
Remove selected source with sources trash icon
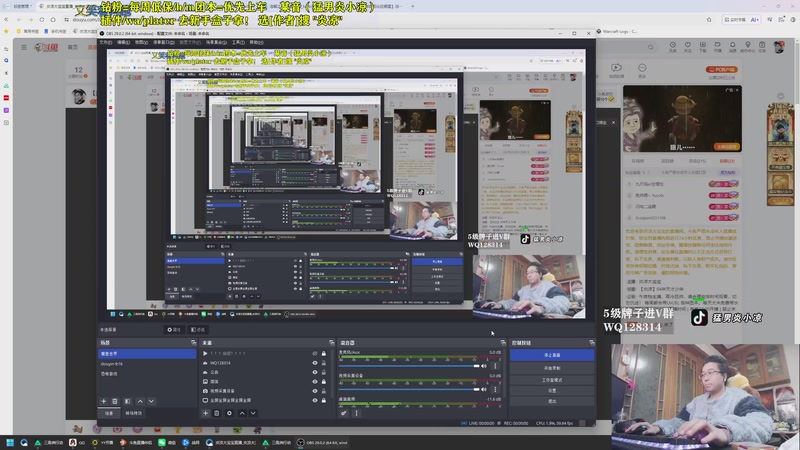[x=216, y=413]
